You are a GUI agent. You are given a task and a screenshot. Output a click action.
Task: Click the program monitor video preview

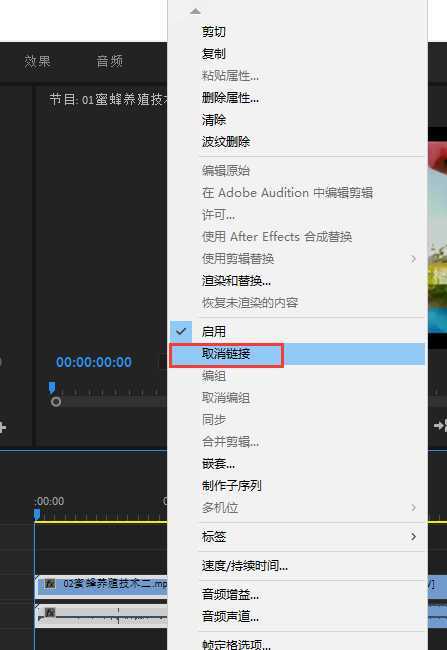click(x=437, y=238)
